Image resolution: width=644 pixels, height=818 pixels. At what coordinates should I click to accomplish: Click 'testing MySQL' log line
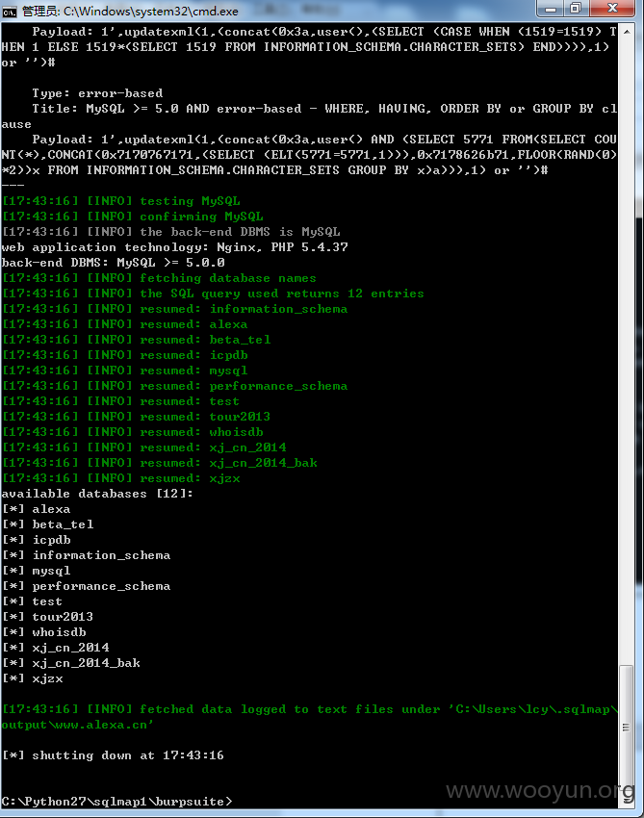[121, 201]
